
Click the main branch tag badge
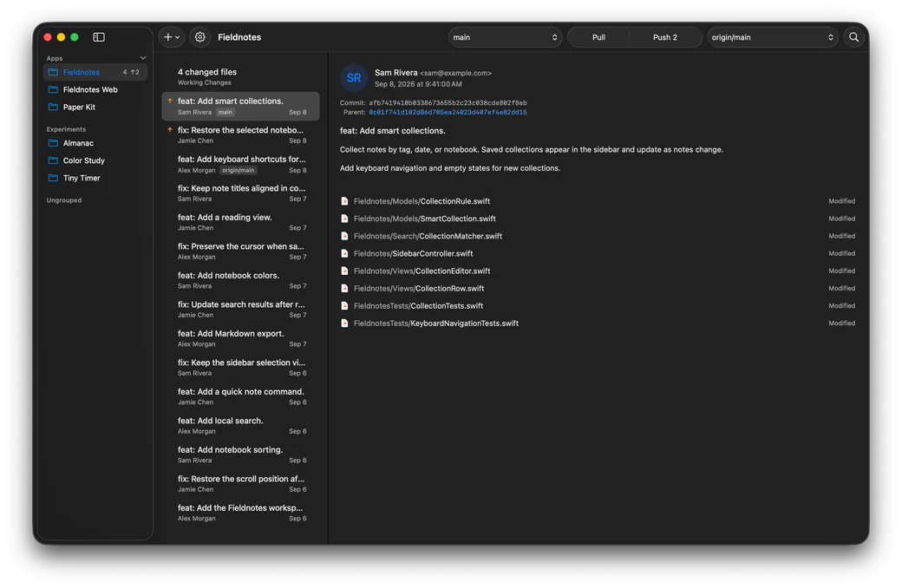pyautogui.click(x=225, y=112)
